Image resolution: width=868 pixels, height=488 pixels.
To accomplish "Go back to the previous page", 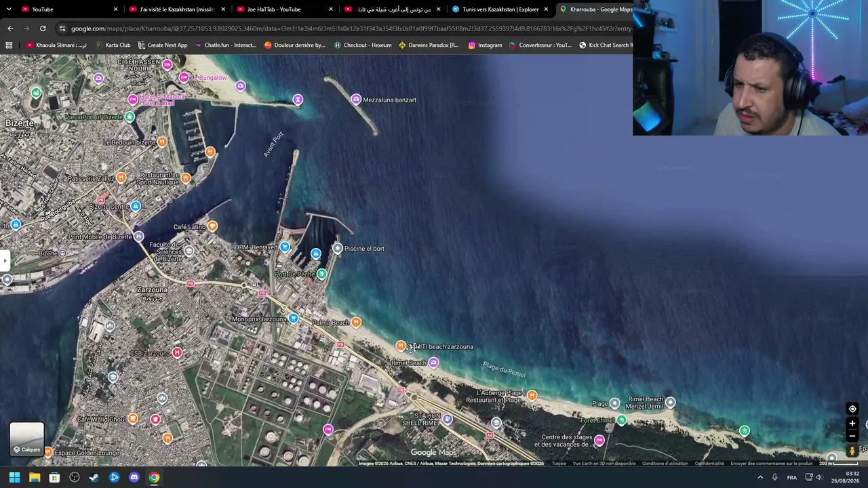I will 10,28.
